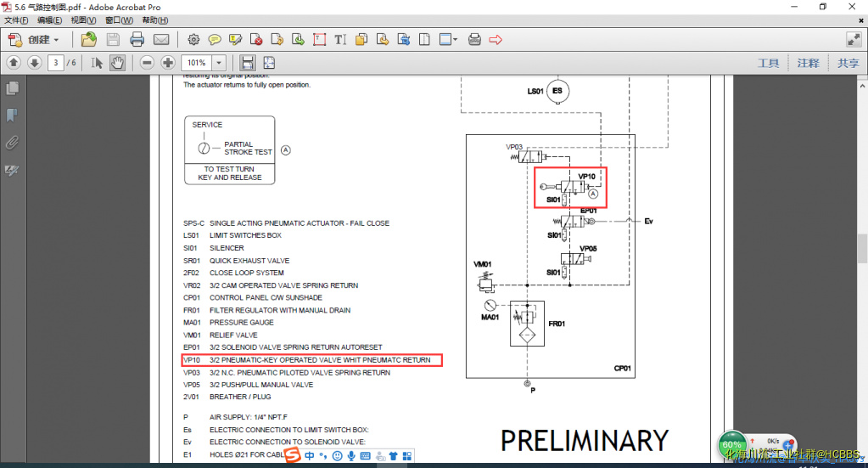Toggle the Sogou microphone voice input
The height and width of the screenshot is (468, 868).
point(351,456)
